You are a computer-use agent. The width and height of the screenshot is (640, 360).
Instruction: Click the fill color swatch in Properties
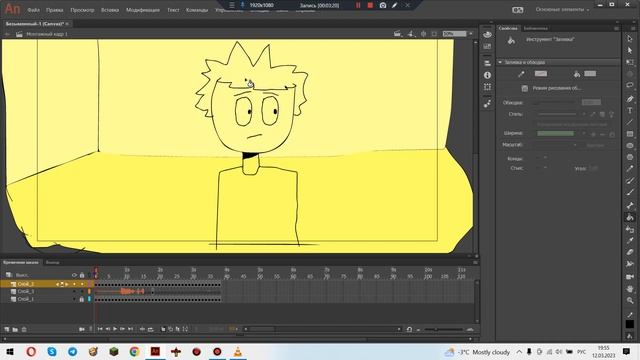click(x=590, y=73)
